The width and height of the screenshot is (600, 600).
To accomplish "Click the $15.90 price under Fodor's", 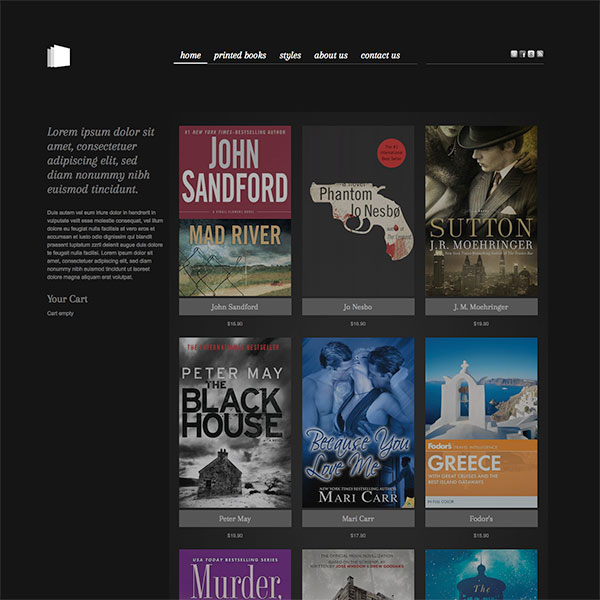I will (481, 536).
